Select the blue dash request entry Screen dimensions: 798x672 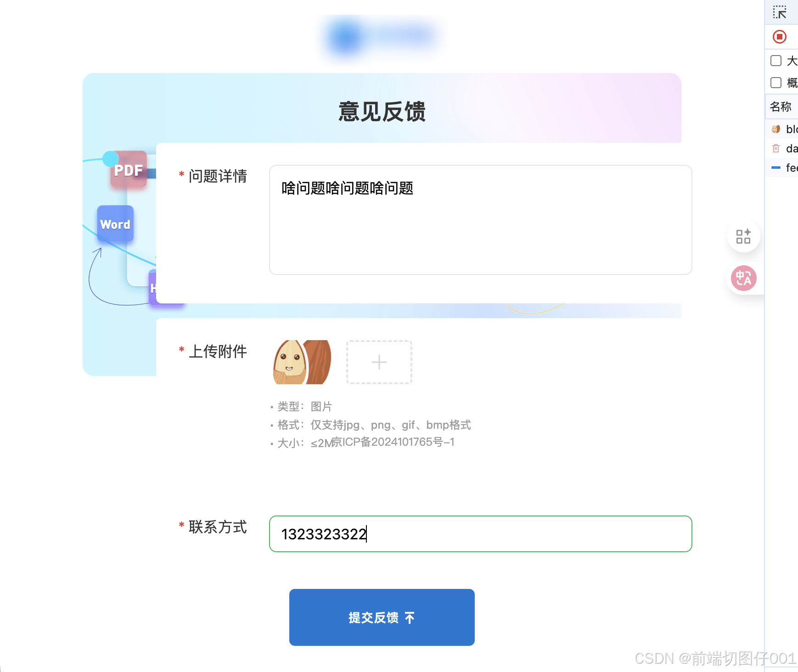pos(783,168)
